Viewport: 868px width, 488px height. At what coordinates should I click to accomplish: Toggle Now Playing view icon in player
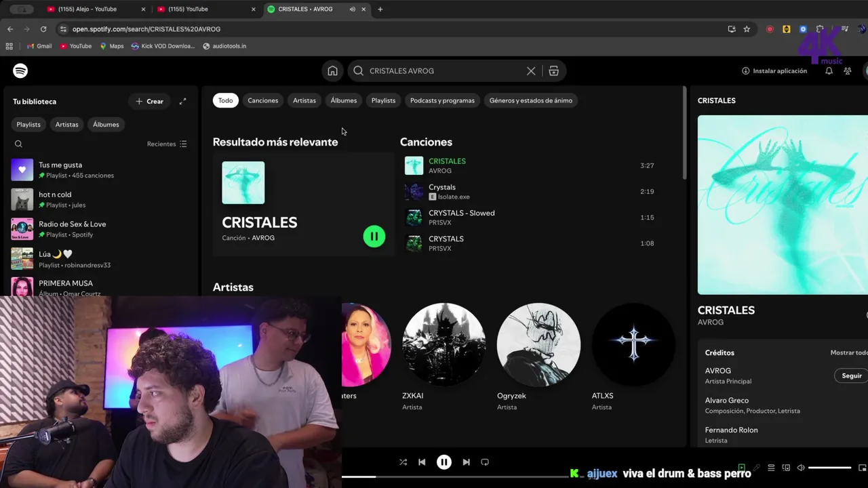pos(742,468)
